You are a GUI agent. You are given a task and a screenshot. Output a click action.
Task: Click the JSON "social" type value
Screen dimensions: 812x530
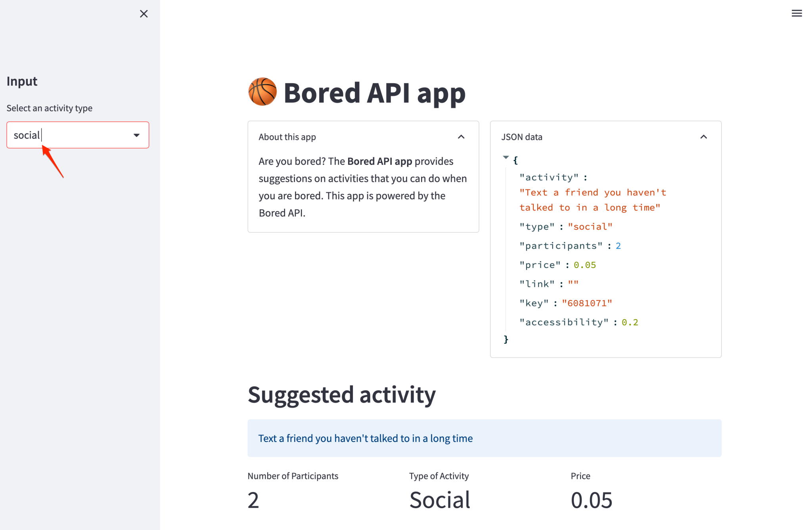(590, 227)
